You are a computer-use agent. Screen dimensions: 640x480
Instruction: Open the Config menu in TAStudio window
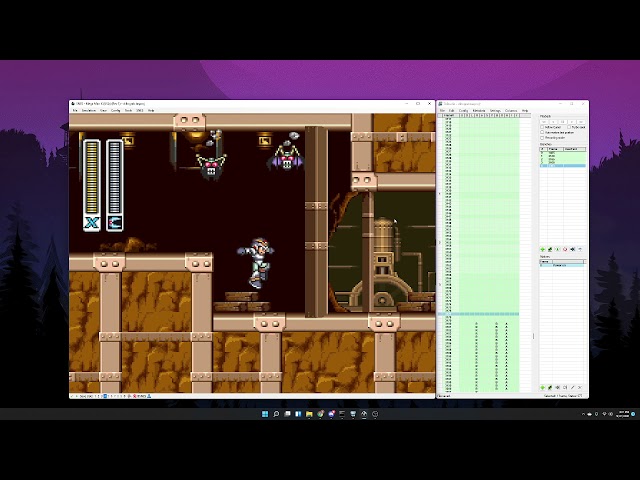click(463, 111)
